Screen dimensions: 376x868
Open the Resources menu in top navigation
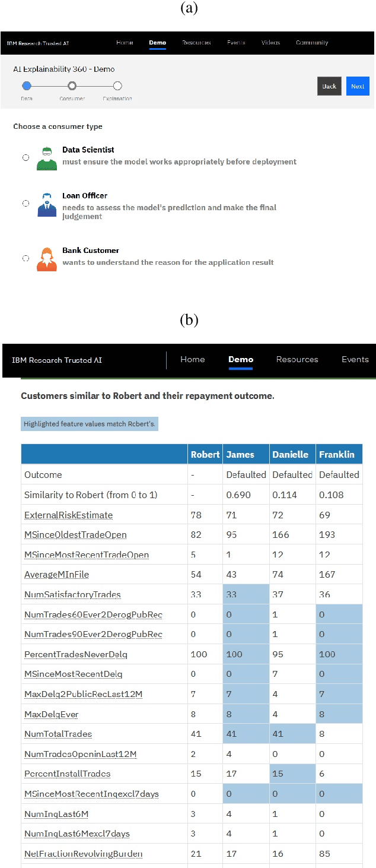click(196, 43)
